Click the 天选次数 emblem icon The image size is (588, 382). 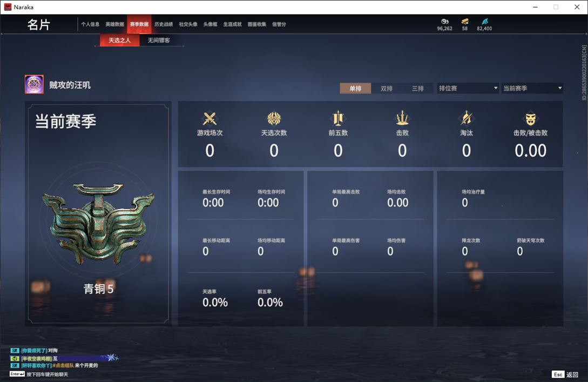click(274, 118)
